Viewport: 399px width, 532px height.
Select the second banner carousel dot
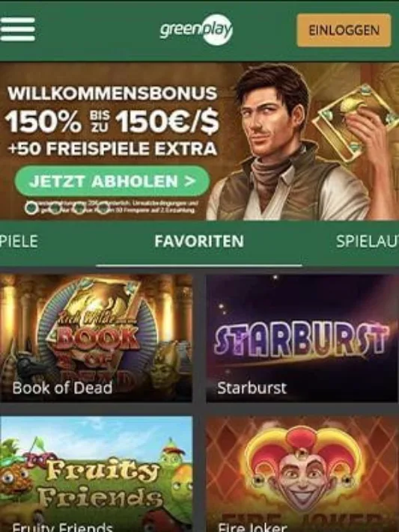pos(55,207)
